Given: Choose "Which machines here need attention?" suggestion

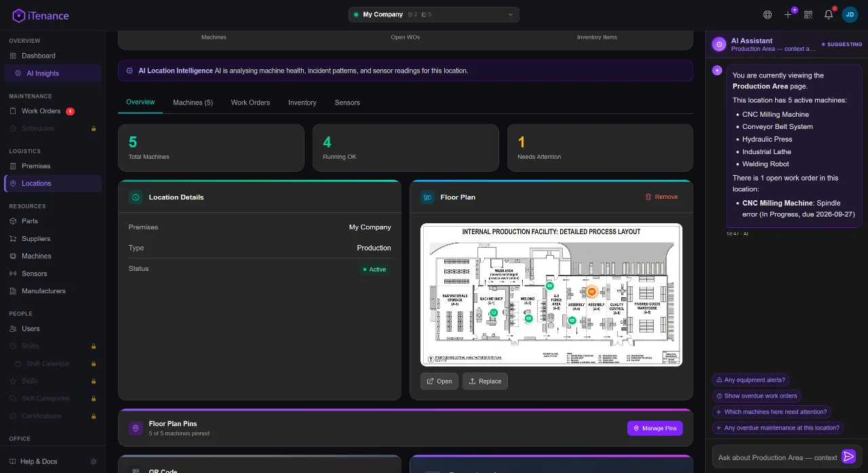Looking at the screenshot, I should 772,412.
